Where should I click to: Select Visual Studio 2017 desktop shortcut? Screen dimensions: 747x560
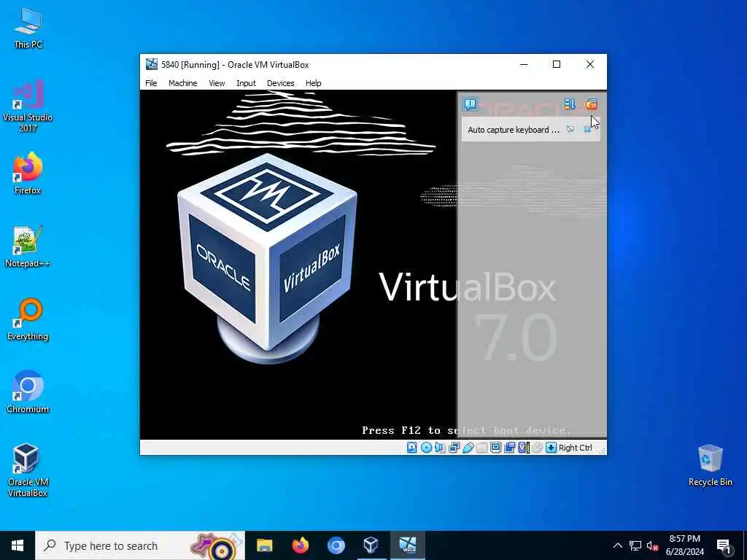(28, 106)
